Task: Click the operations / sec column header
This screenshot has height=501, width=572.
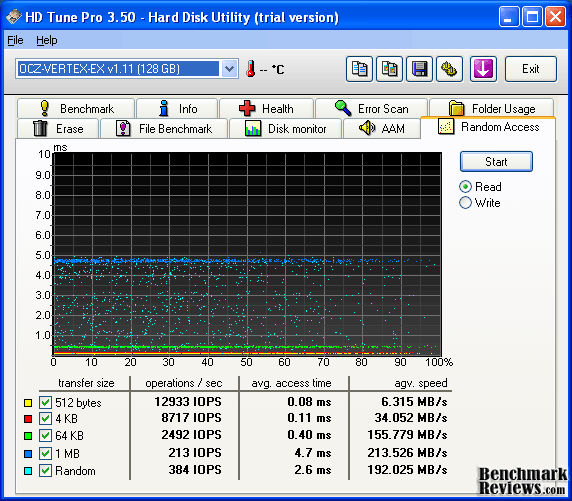Action: (x=184, y=383)
